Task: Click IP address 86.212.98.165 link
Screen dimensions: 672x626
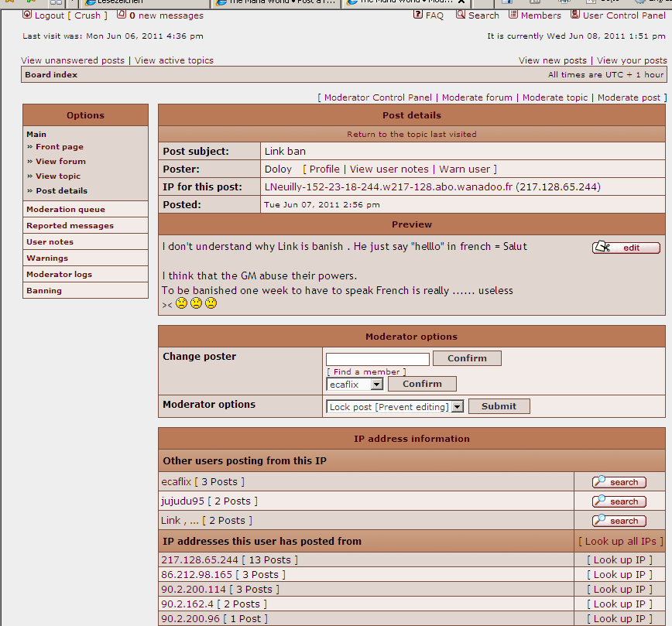Action: [197, 575]
